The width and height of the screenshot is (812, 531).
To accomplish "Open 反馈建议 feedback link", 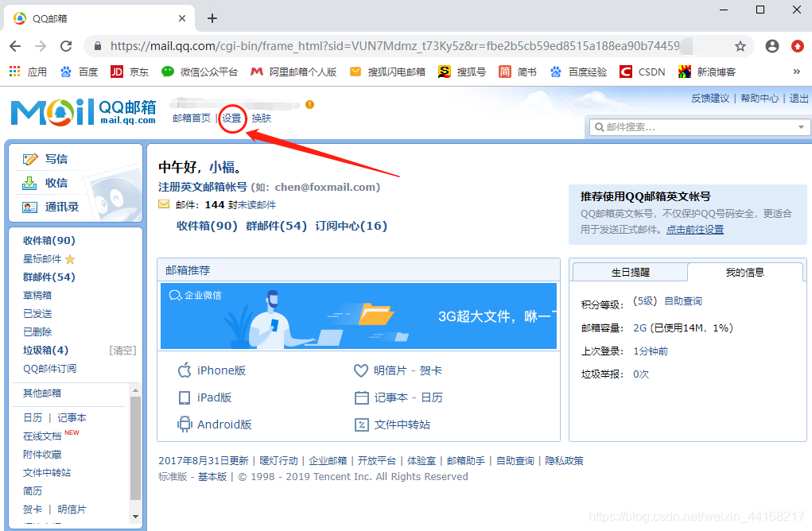I will click(x=710, y=99).
